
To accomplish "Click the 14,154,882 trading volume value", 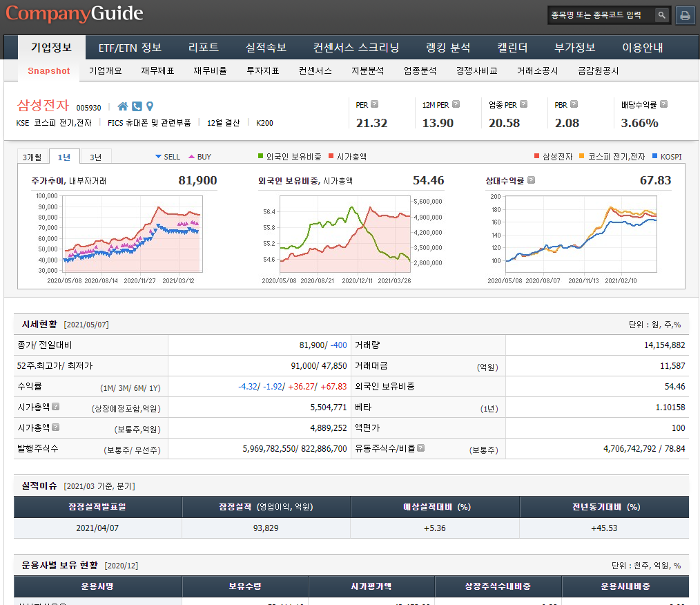I will pyautogui.click(x=664, y=345).
